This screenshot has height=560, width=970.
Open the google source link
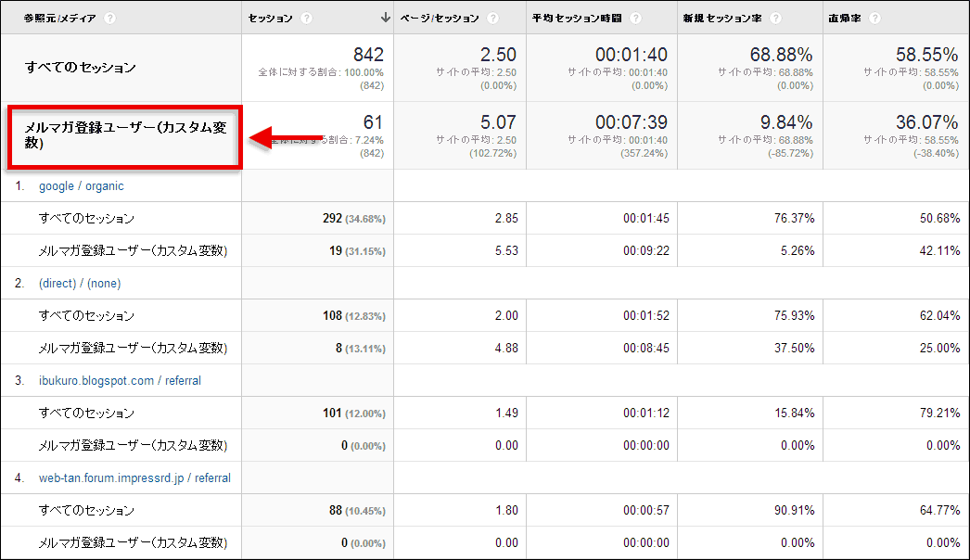coord(56,186)
